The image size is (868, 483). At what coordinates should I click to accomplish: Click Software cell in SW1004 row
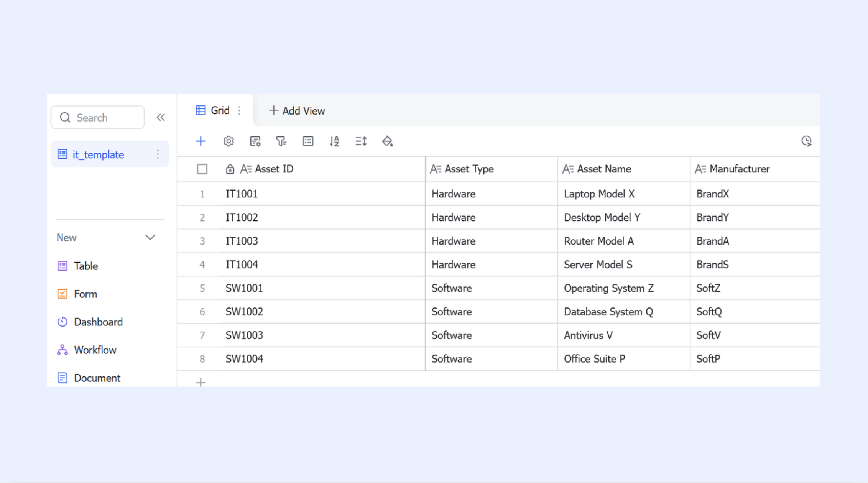492,359
